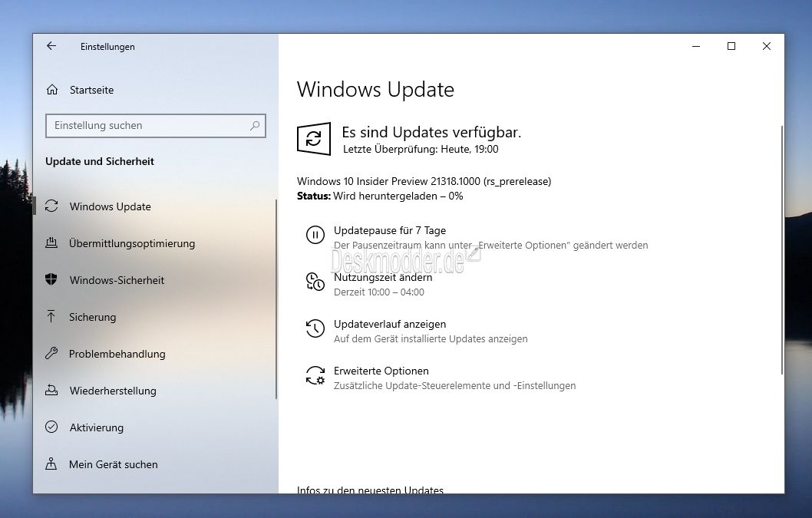Click the search magnifier icon
The image size is (812, 518).
click(255, 125)
